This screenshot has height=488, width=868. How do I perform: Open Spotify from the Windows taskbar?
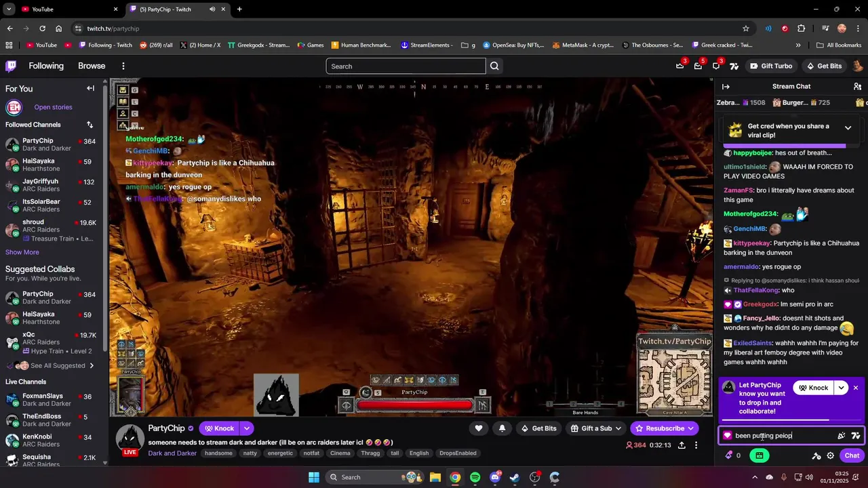point(475,477)
